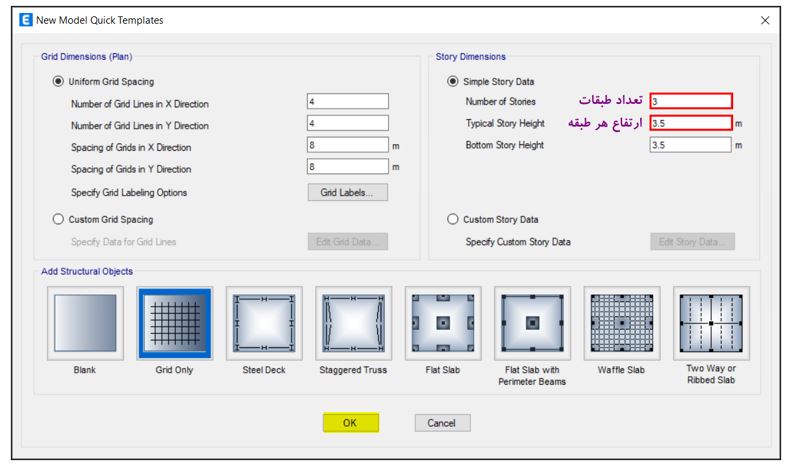Image resolution: width=788 pixels, height=468 pixels.
Task: Click the disabled Edit Grid Data button
Action: (x=348, y=242)
